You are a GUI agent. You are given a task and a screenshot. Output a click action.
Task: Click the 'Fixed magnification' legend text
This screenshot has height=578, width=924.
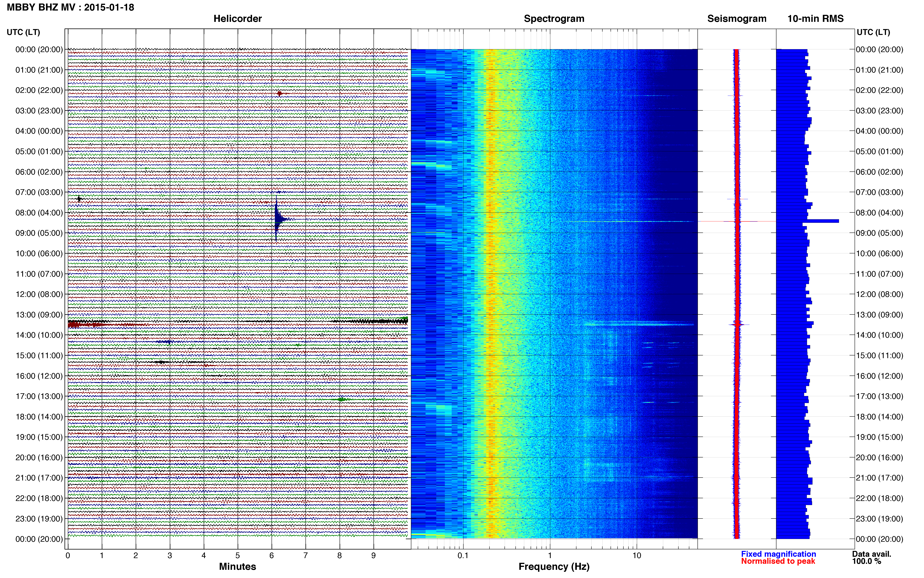point(778,554)
